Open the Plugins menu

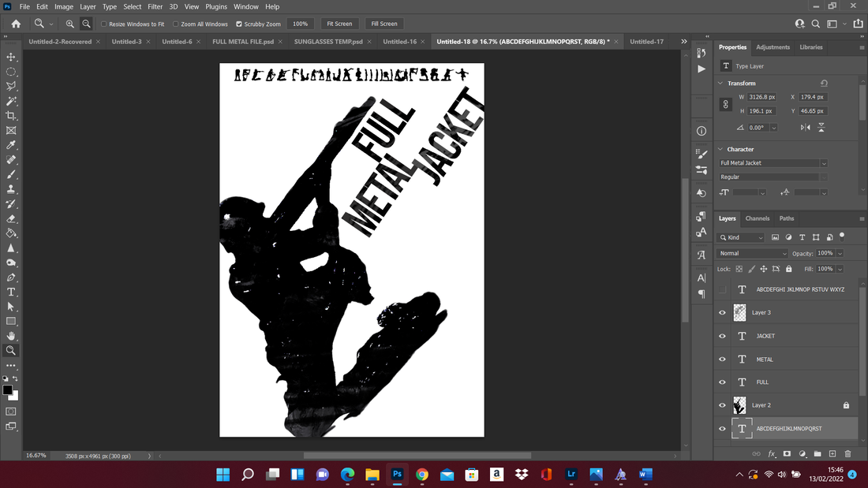[x=216, y=6]
